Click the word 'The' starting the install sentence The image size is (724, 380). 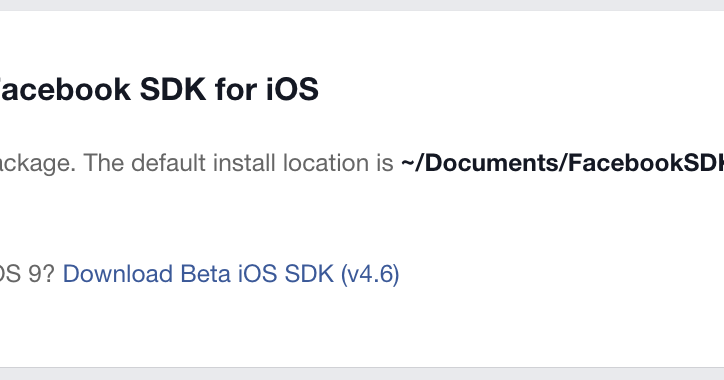tap(104, 163)
